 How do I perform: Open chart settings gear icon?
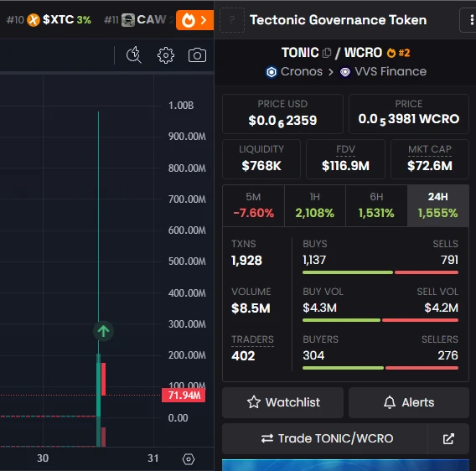pos(166,55)
